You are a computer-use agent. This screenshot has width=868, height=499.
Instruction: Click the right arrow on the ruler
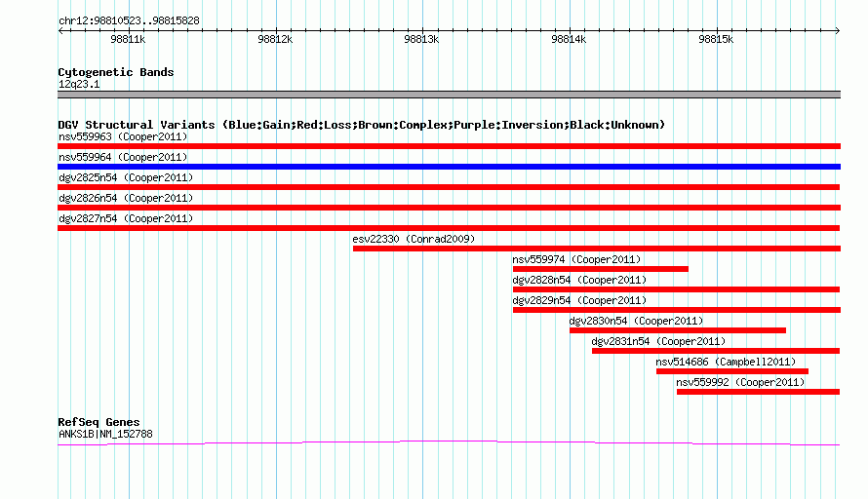click(837, 30)
